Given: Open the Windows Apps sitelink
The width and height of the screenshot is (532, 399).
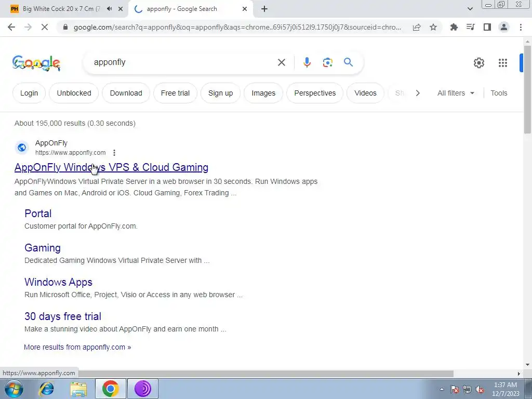Looking at the screenshot, I should [x=58, y=282].
